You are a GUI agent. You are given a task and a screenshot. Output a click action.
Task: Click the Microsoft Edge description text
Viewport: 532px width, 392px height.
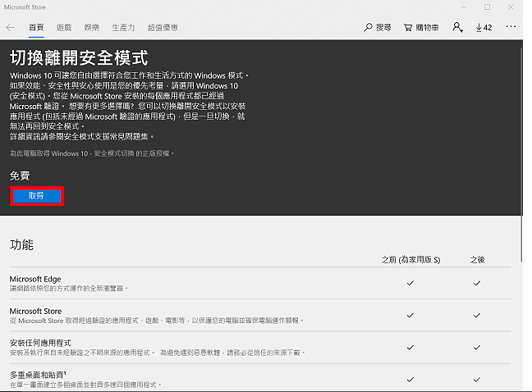click(x=69, y=289)
